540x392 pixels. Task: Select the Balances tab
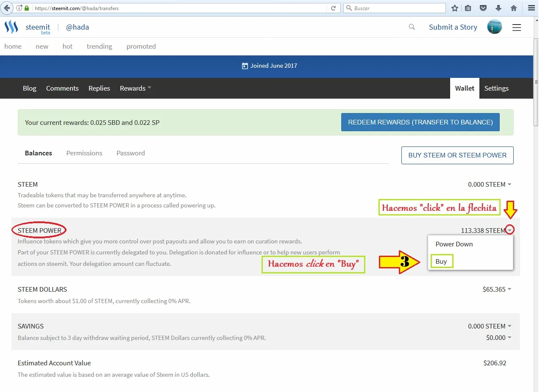[x=39, y=153]
